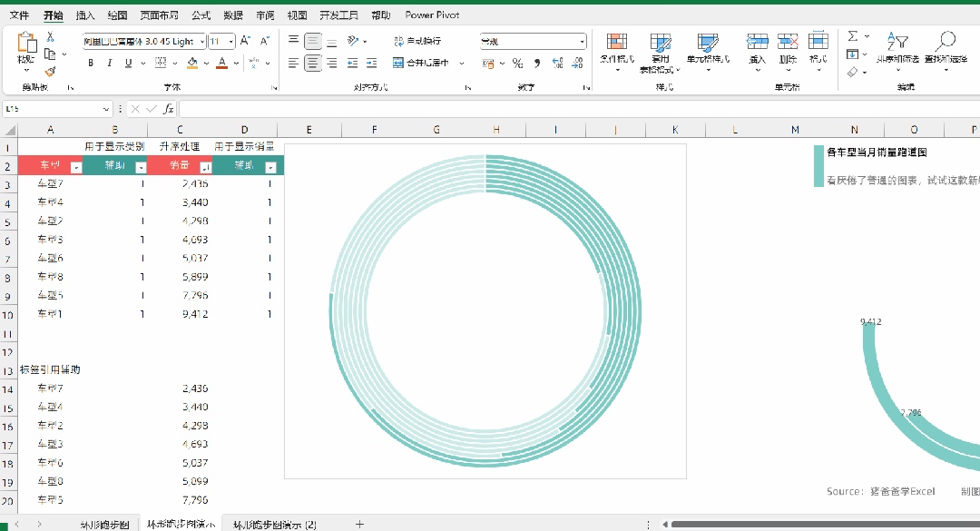The width and height of the screenshot is (980, 531).
Task: Increase font size with the larger A icon
Action: (246, 41)
